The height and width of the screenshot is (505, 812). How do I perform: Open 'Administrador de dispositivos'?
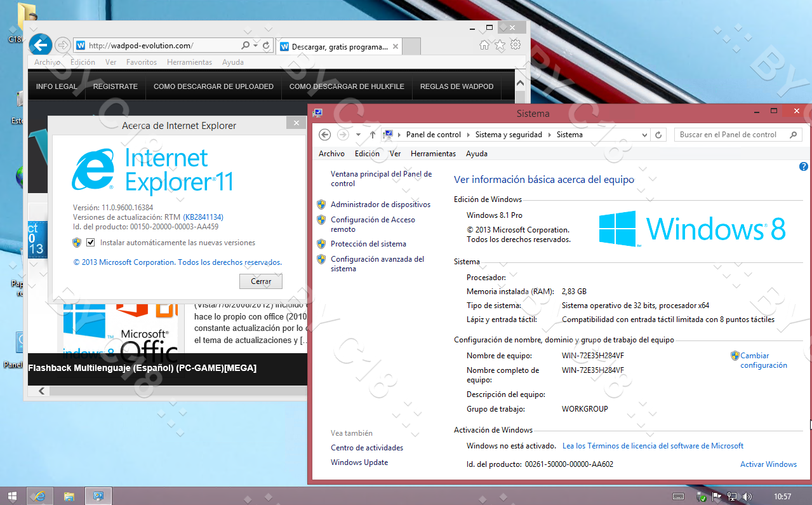pos(380,205)
